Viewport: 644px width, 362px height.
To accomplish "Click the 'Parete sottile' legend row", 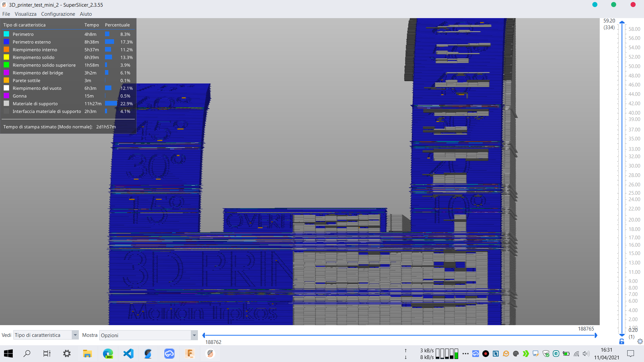I will point(68,80).
